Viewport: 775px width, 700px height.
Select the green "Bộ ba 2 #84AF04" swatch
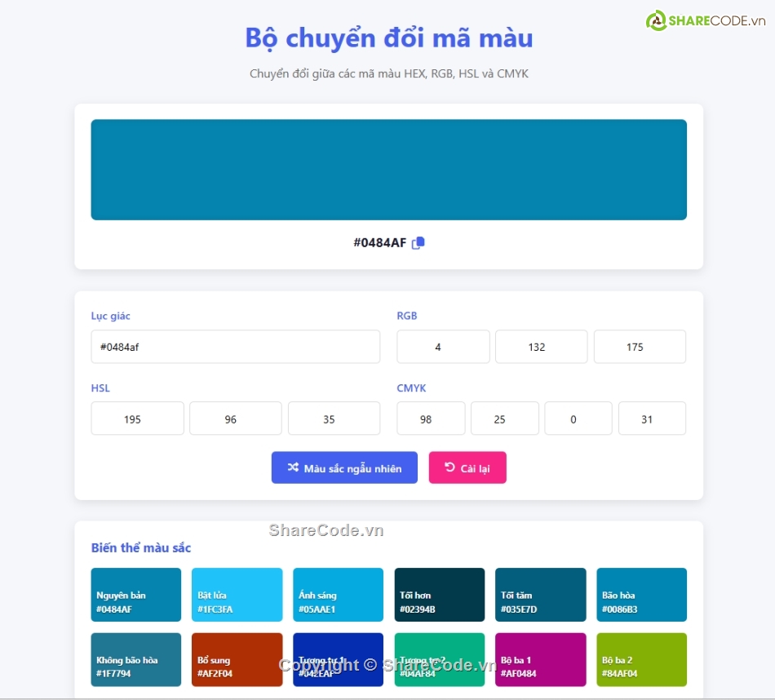[x=641, y=659]
